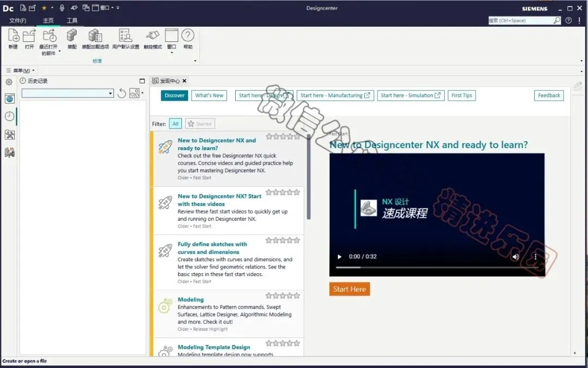Play the NX 设计 video
The width and height of the screenshot is (588, 368).
pyautogui.click(x=339, y=257)
